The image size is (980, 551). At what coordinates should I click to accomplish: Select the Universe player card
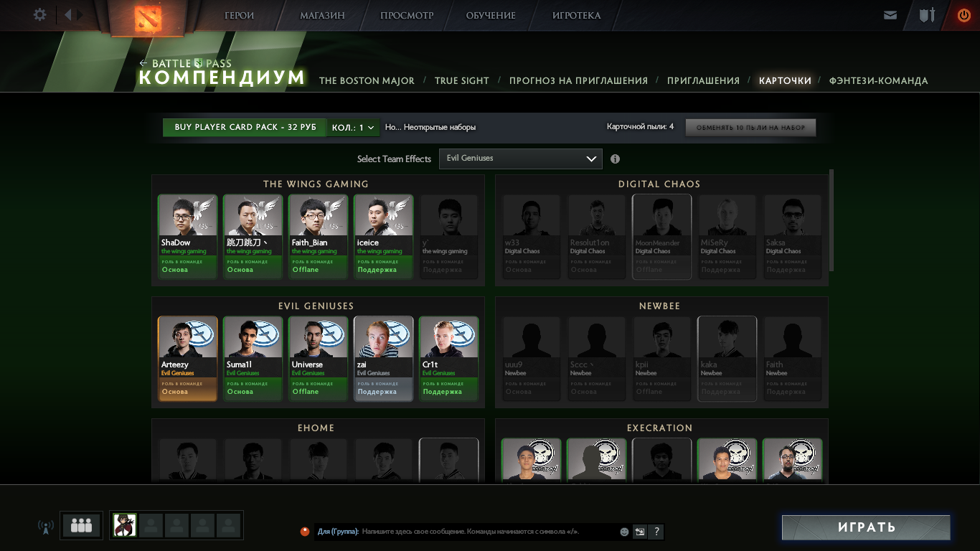click(318, 359)
